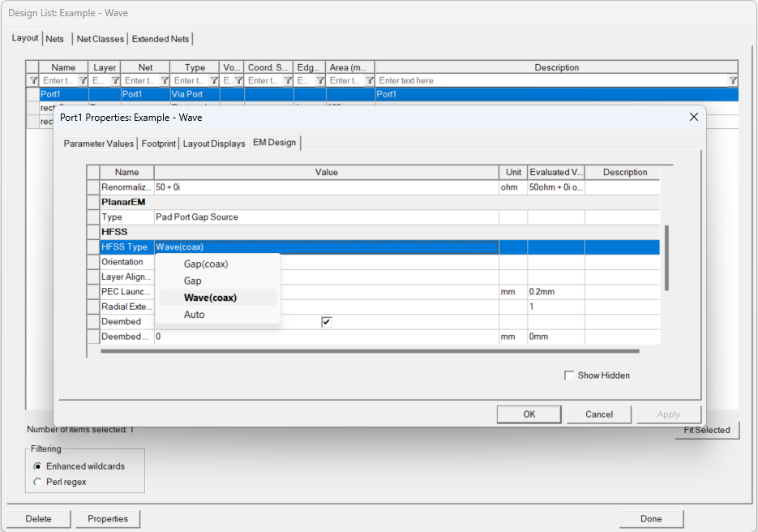Click the Renormaliz... value field 50 + 0i
This screenshot has height=532, width=758.
click(327, 187)
